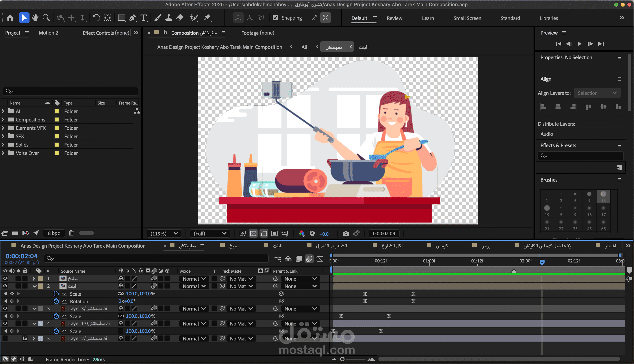Delete selected project item with trash icon
634x364 pixels.
click(x=71, y=233)
